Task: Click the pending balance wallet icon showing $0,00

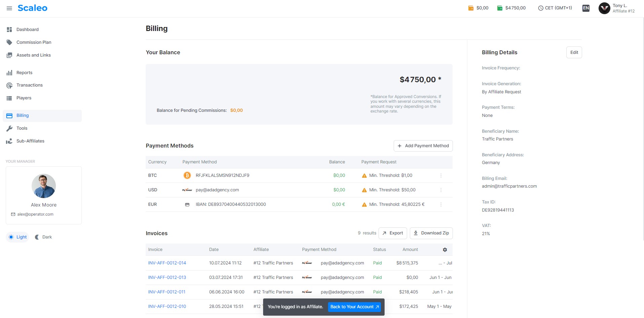Action: tap(470, 7)
